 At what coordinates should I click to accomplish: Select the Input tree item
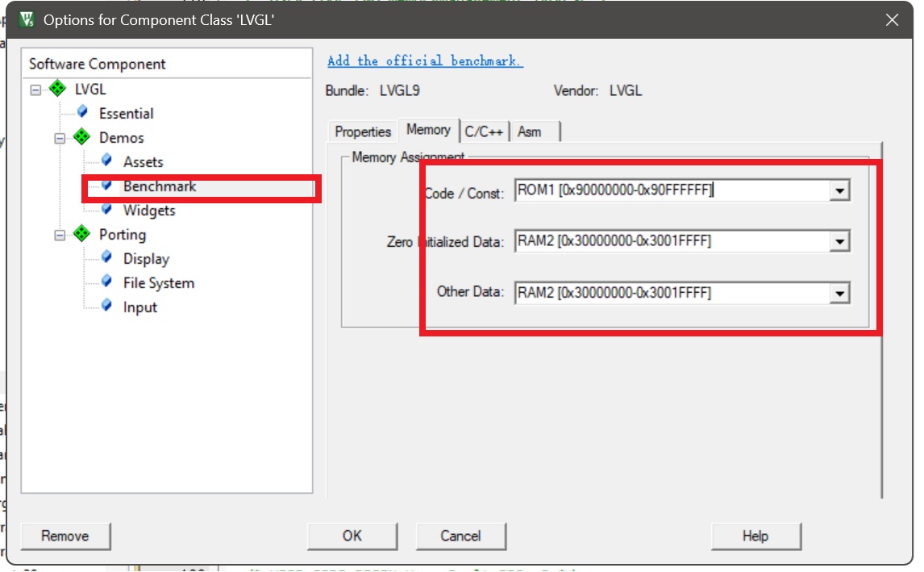[x=140, y=307]
